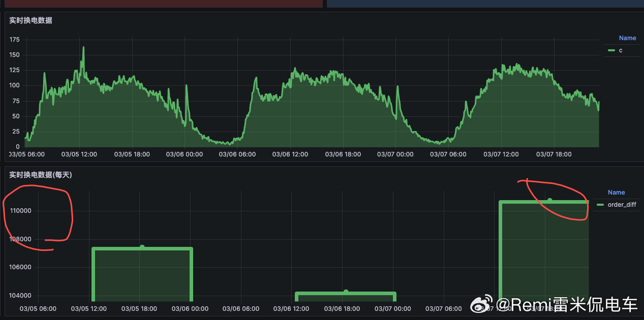This screenshot has height=320, width=644.
Task: Sort lower legend by Name header
Action: 616,193
